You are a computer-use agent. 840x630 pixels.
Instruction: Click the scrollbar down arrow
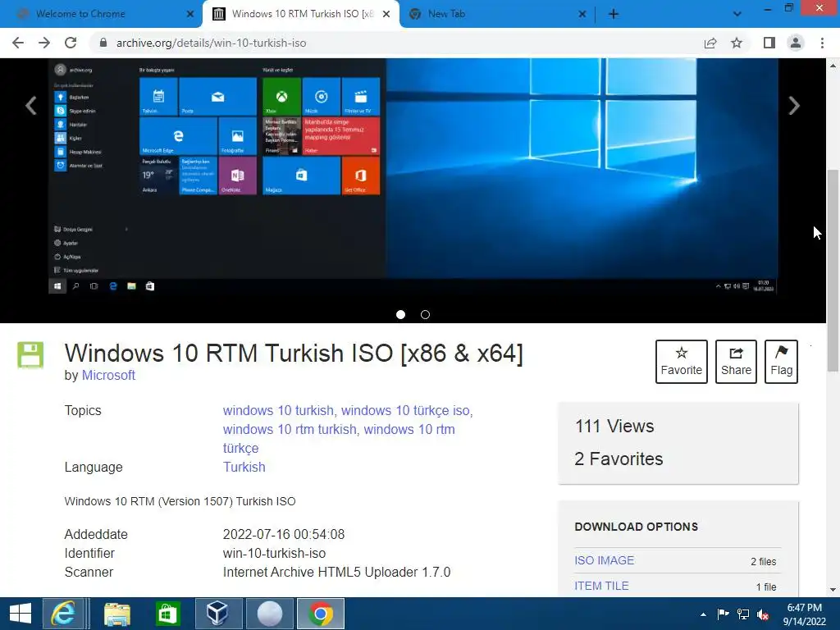[x=833, y=590]
